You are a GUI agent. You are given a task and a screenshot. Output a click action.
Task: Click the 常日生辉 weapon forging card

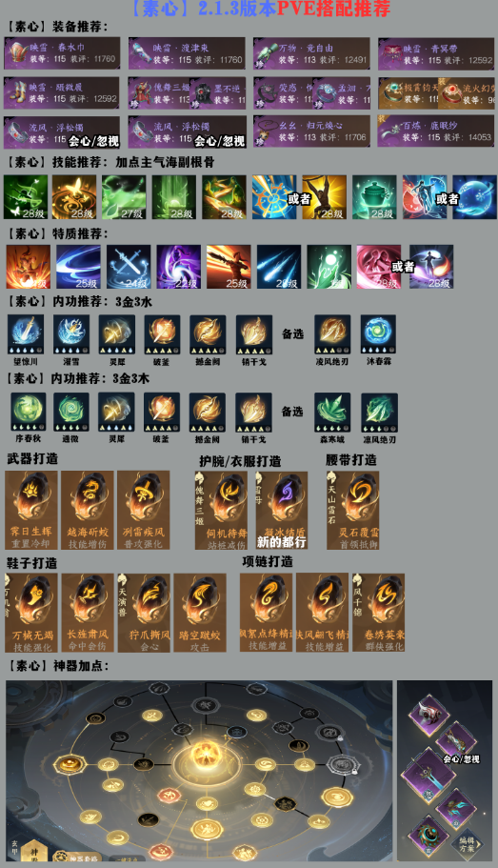(x=31, y=511)
